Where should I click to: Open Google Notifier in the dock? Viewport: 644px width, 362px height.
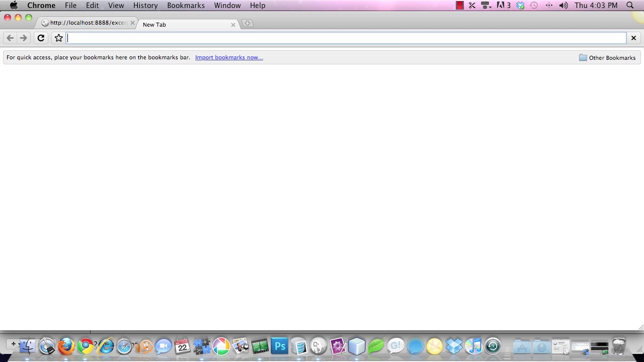tap(395, 346)
